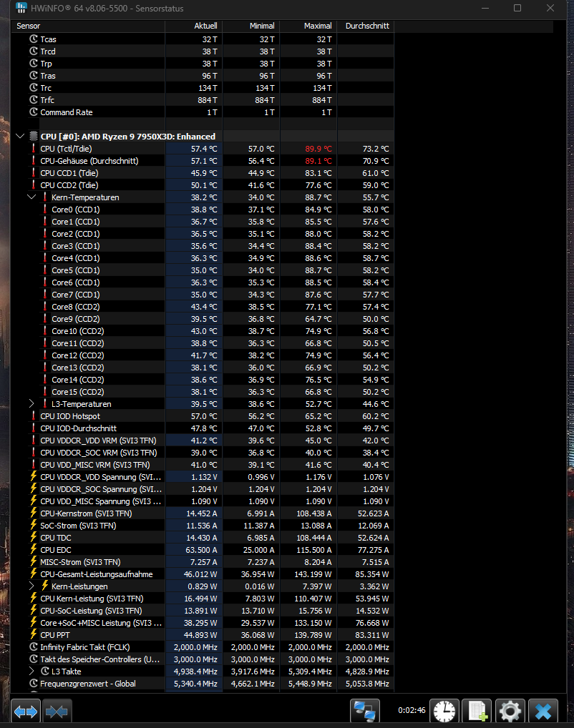The width and height of the screenshot is (574, 728).
Task: Click the 5,448.9 MHz maximum frequency value
Action: tap(310, 684)
